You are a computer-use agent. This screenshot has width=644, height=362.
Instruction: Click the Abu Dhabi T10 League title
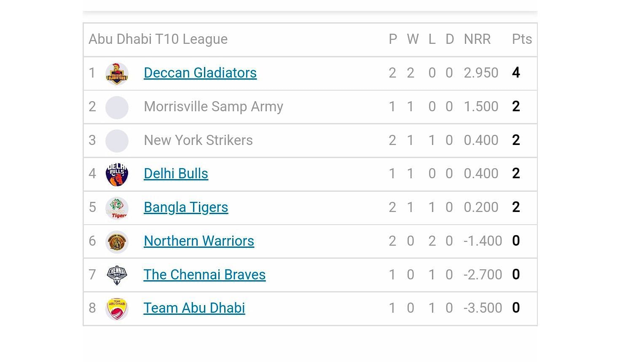(158, 39)
